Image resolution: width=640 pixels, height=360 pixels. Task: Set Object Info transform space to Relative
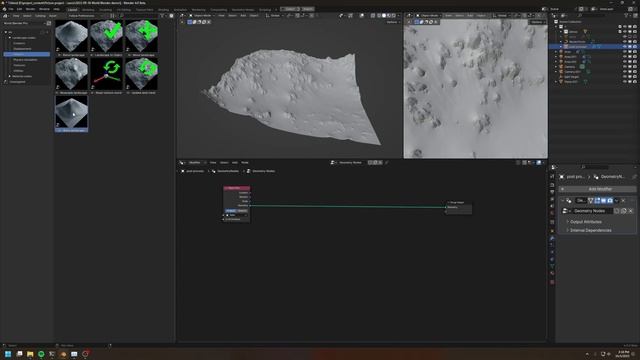(242, 211)
